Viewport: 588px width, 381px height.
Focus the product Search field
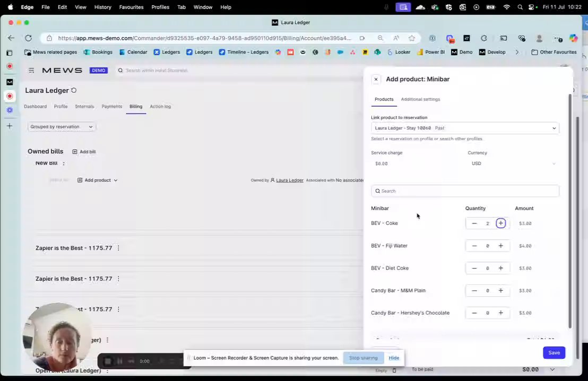[465, 191]
